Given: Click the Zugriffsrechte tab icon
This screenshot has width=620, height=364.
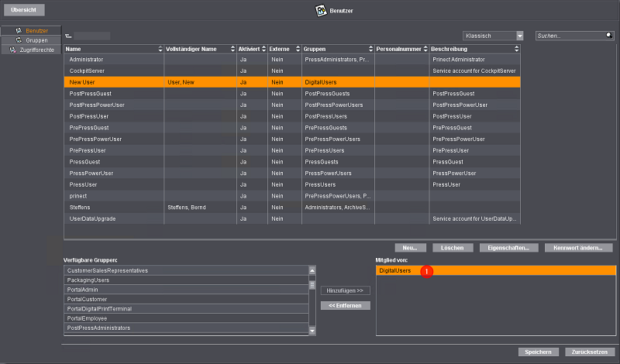Looking at the screenshot, I should pyautogui.click(x=13, y=50).
